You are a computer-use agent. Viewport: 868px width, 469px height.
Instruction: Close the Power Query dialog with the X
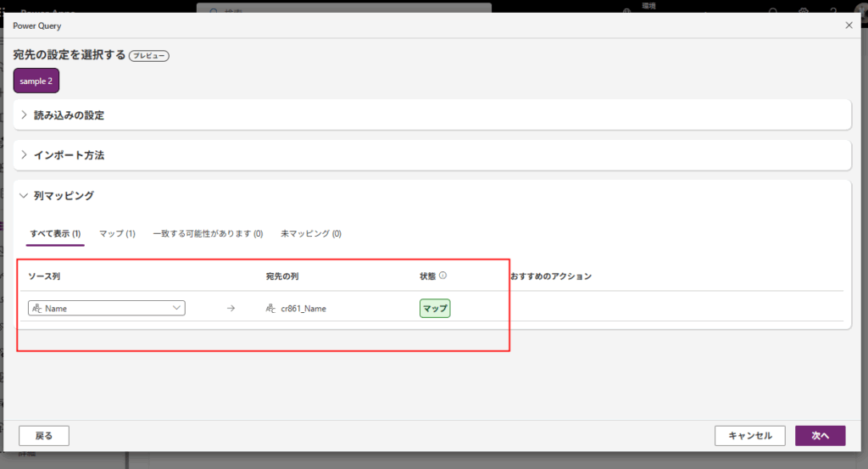click(849, 25)
